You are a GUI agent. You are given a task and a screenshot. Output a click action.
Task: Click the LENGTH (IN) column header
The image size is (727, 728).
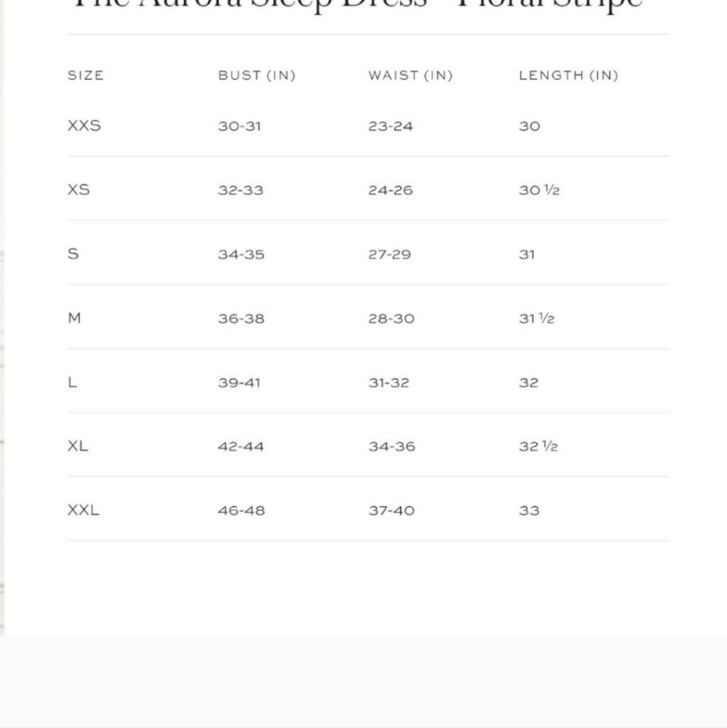[568, 75]
